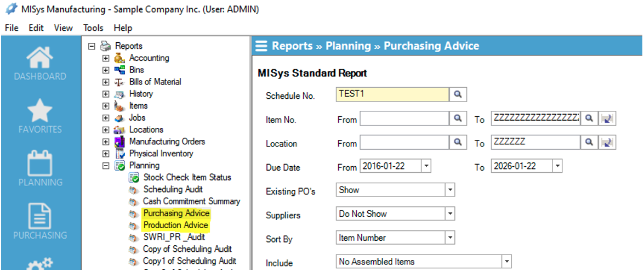644x271 pixels.
Task: Click the Bins icon in tree
Action: 119,70
